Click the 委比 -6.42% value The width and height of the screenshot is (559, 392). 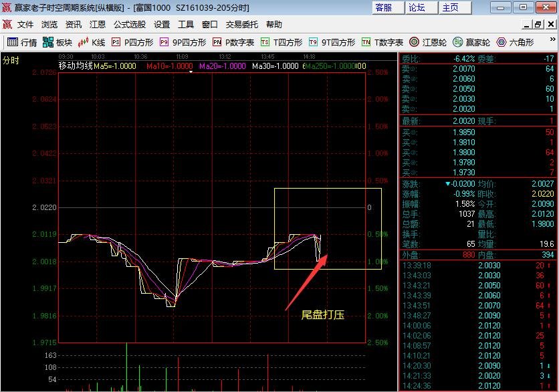pos(464,58)
